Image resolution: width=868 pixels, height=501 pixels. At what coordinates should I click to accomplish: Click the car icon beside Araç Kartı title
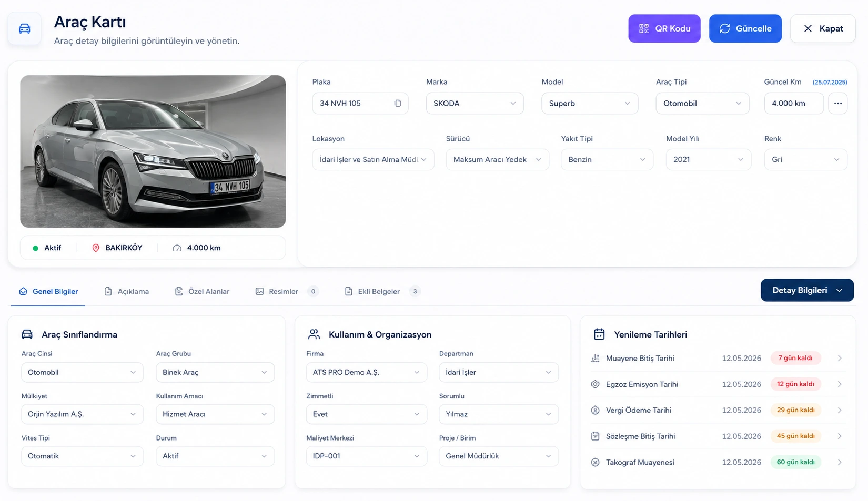(25, 28)
